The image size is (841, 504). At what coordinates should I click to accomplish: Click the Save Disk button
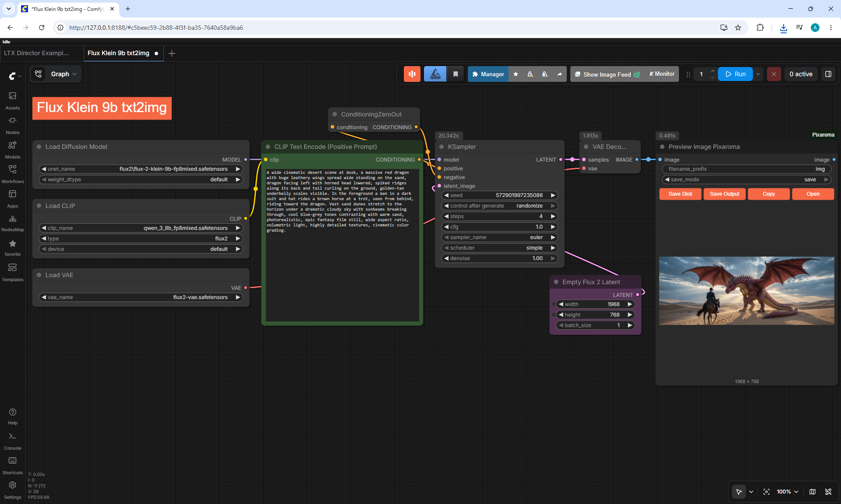[680, 194]
